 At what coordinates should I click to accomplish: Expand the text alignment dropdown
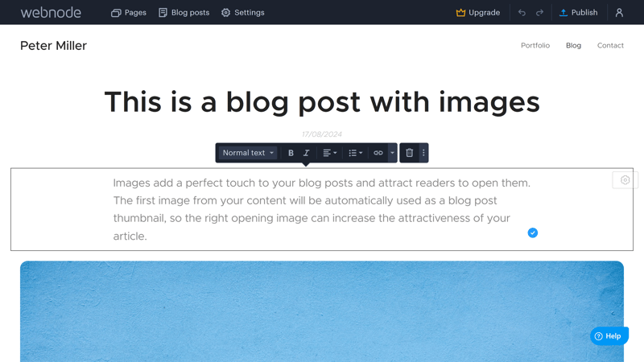point(330,153)
